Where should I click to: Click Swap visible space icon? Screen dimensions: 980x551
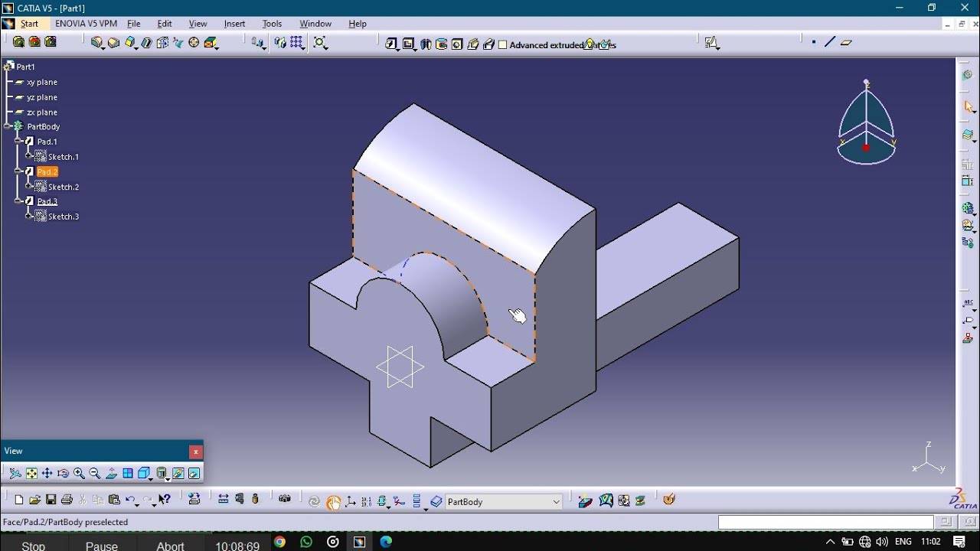click(194, 474)
